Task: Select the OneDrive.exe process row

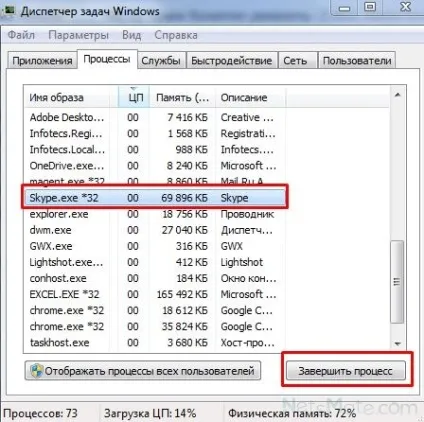Action: (x=155, y=165)
